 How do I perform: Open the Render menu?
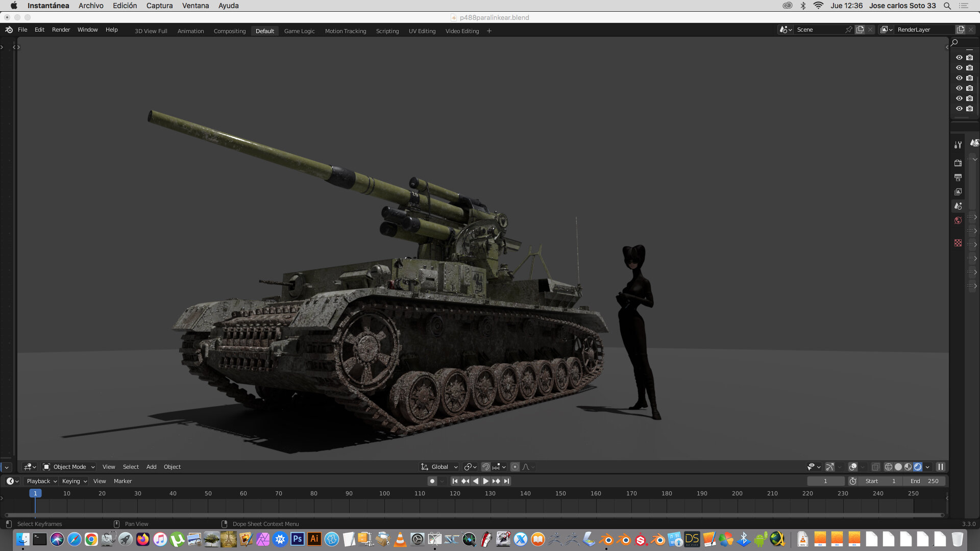click(x=61, y=30)
